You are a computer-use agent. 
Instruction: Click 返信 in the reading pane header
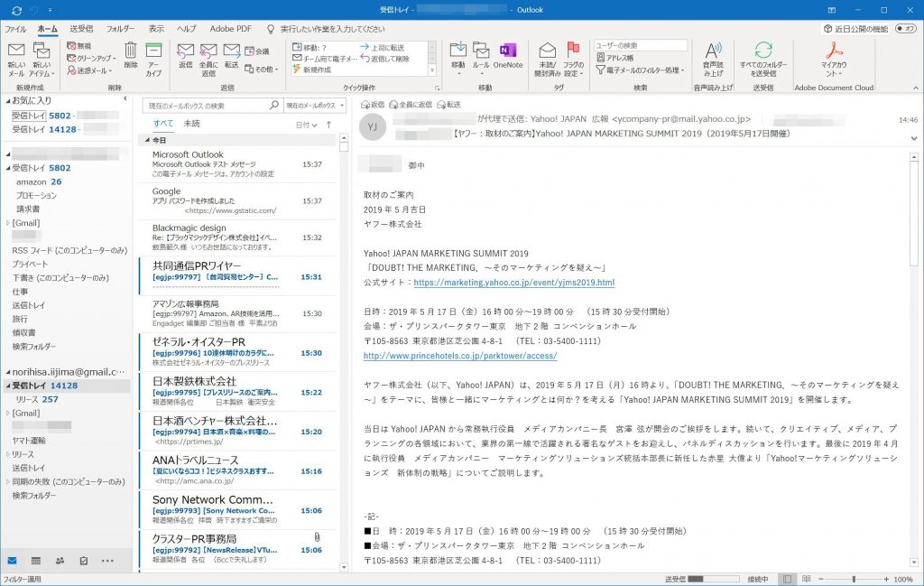pos(373,105)
